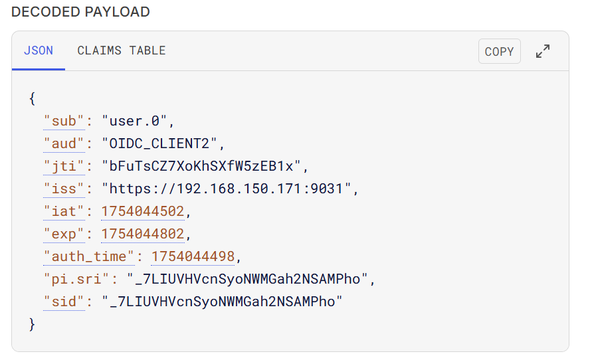Click the "iss" claim key
590x364 pixels.
click(x=64, y=189)
